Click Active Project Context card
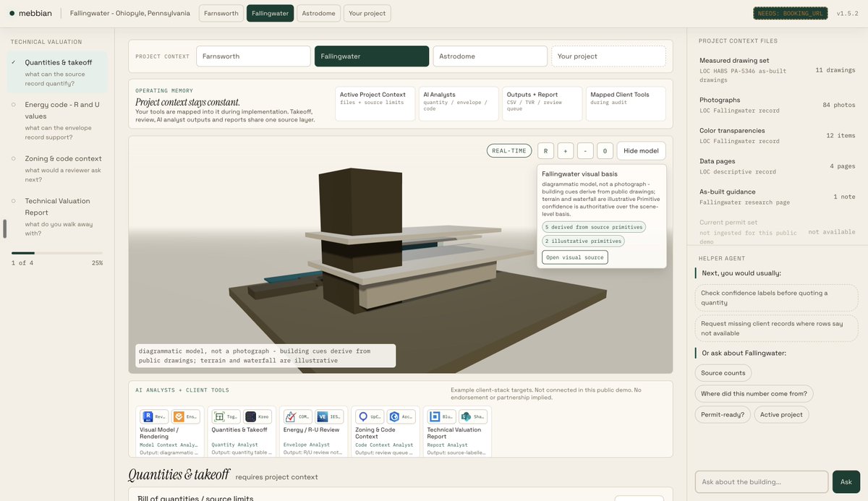The image size is (868, 501). [x=375, y=103]
